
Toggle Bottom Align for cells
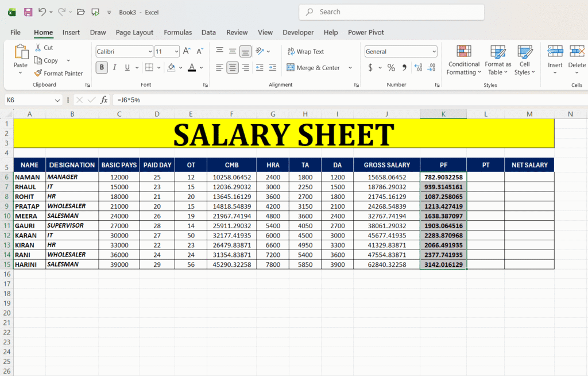tap(246, 51)
